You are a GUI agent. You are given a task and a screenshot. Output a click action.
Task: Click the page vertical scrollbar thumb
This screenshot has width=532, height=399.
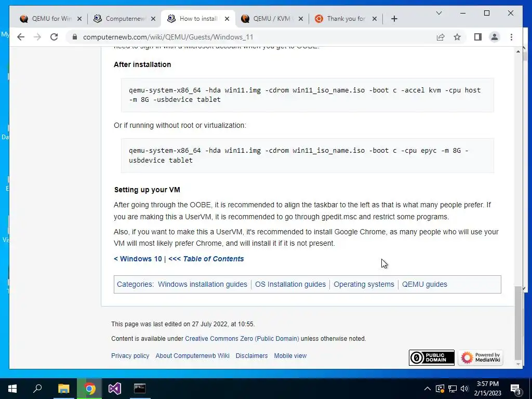518,323
